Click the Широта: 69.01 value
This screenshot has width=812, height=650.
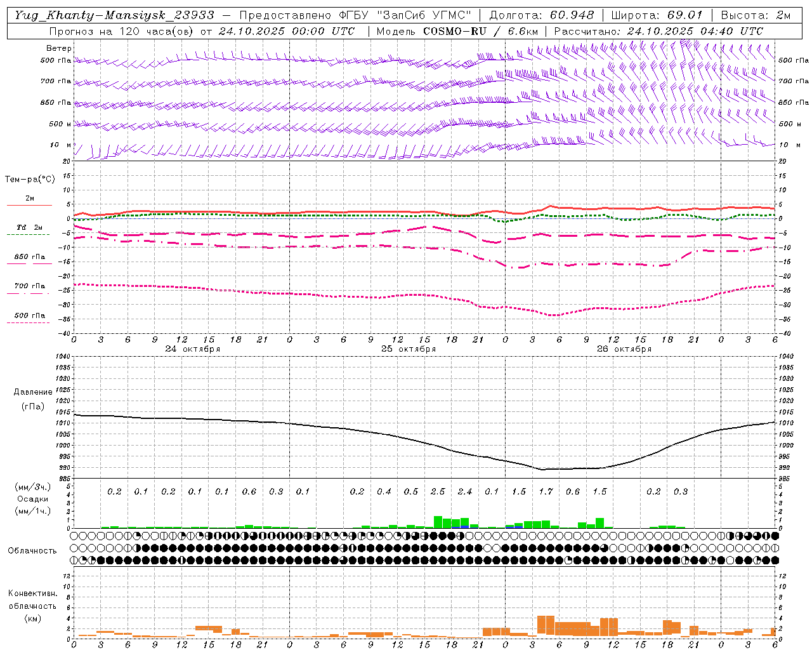click(657, 15)
